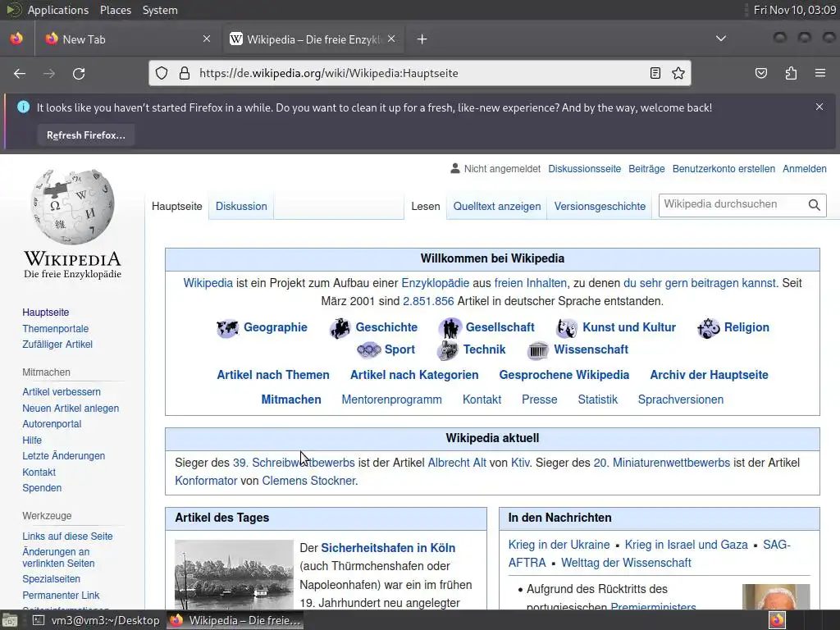The height and width of the screenshot is (630, 840).
Task: Click the Gesellschaft people icon
Action: (450, 328)
